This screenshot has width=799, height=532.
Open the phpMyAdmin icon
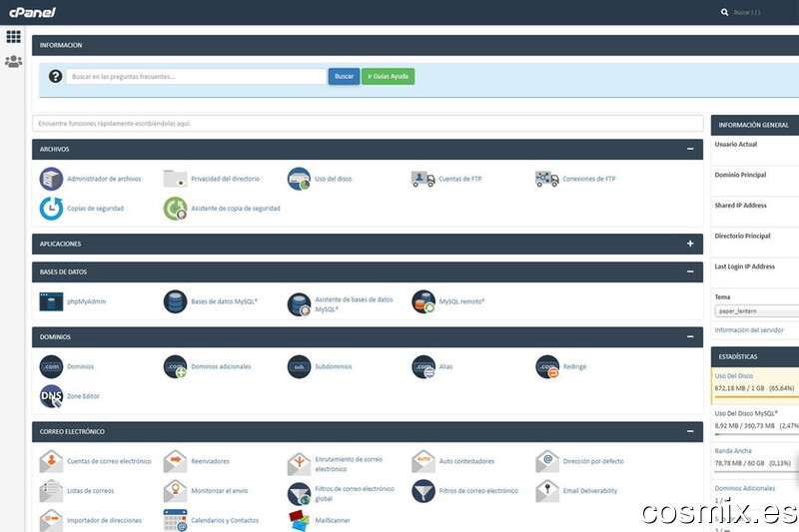(x=51, y=301)
